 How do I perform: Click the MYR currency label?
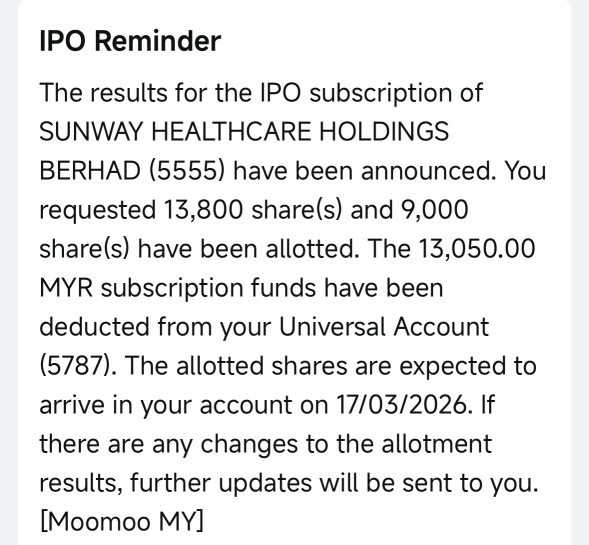coord(66,288)
